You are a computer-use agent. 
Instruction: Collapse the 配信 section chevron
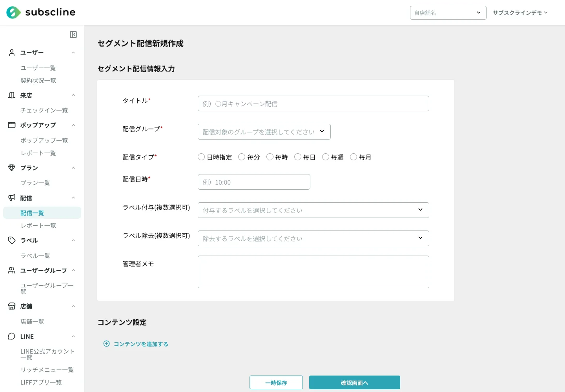(73, 198)
